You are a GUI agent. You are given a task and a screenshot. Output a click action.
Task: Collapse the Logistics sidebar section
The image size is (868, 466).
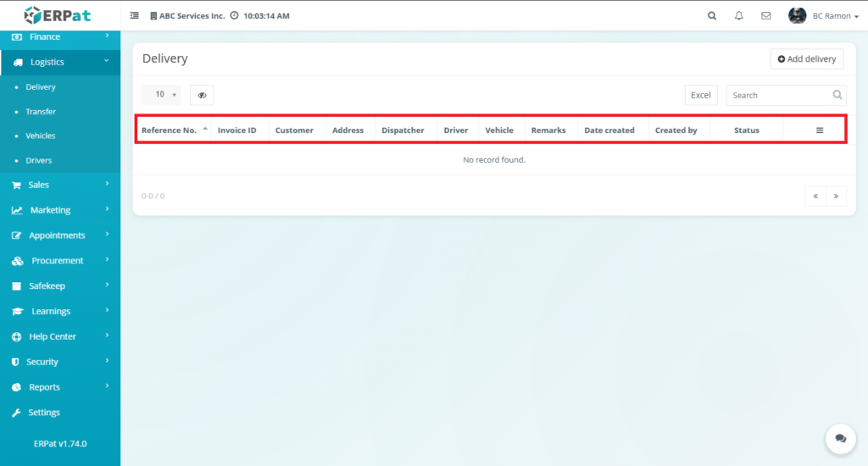[x=59, y=62]
